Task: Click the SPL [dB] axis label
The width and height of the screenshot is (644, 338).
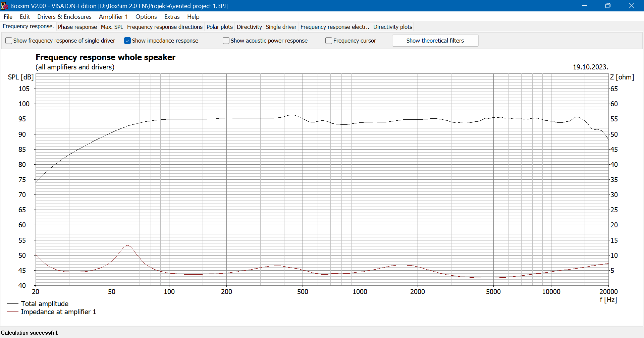Action: click(21, 77)
